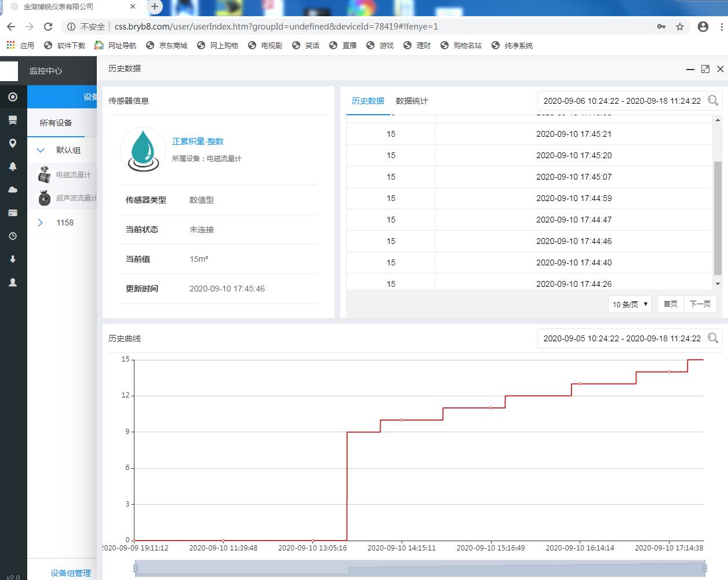This screenshot has width=728, height=580.
Task: Open the alarm bell icon in sidebar
Action: (13, 166)
